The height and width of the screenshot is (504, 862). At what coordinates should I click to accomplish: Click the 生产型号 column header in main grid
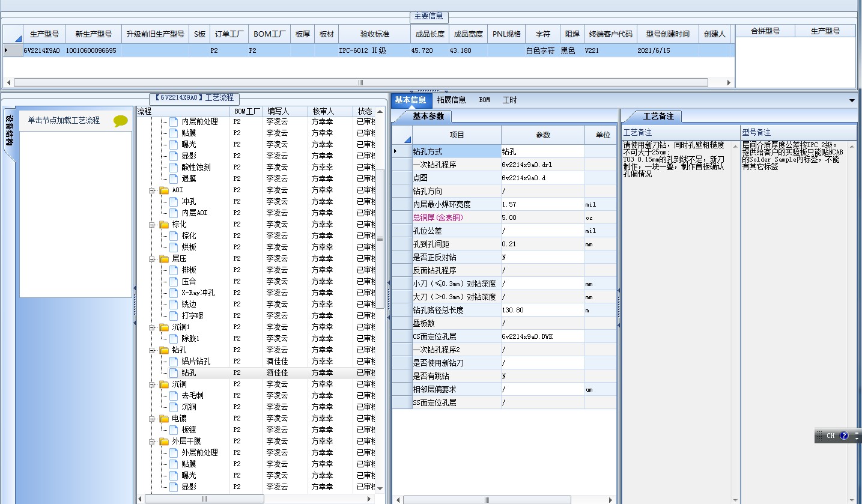(x=44, y=34)
